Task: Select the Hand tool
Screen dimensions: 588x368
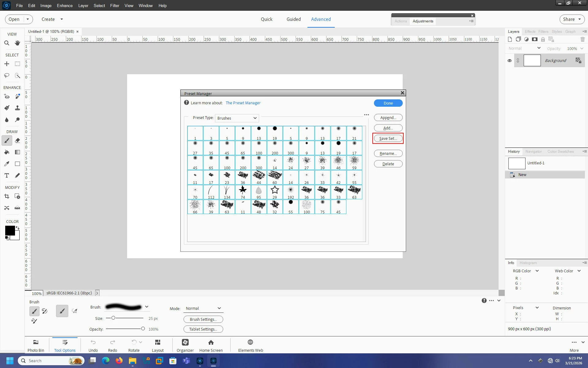Action: [x=17, y=43]
